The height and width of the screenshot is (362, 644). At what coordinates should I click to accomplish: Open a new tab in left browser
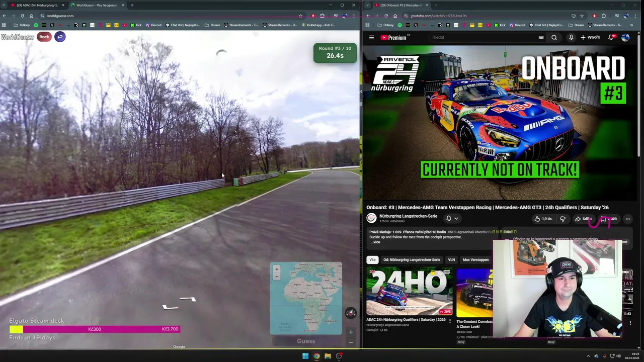coord(132,5)
